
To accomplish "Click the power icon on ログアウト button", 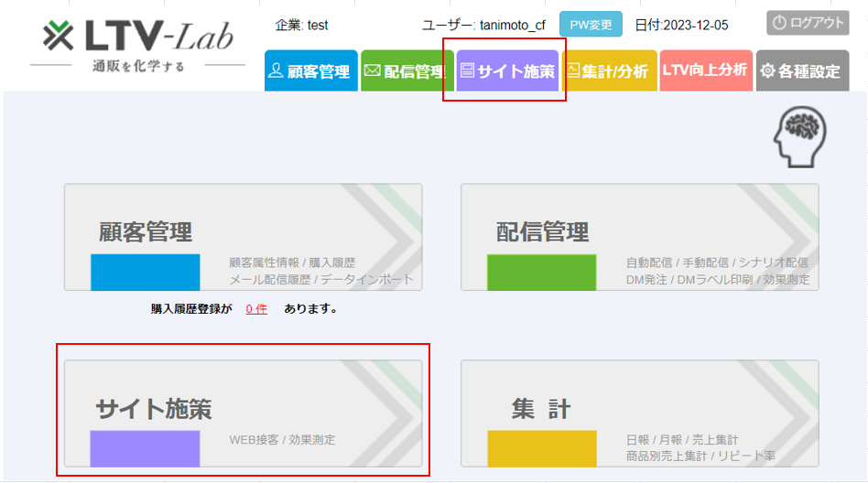I will tap(779, 23).
